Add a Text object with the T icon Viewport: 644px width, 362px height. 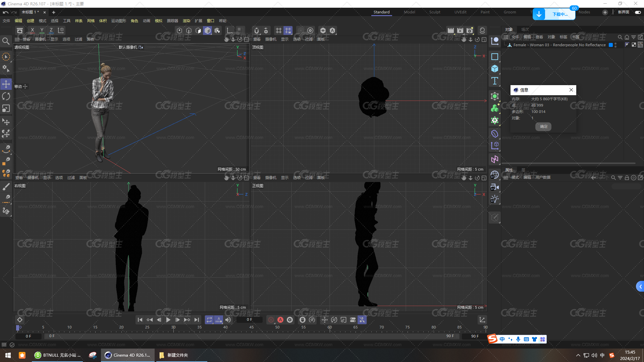pyautogui.click(x=495, y=81)
